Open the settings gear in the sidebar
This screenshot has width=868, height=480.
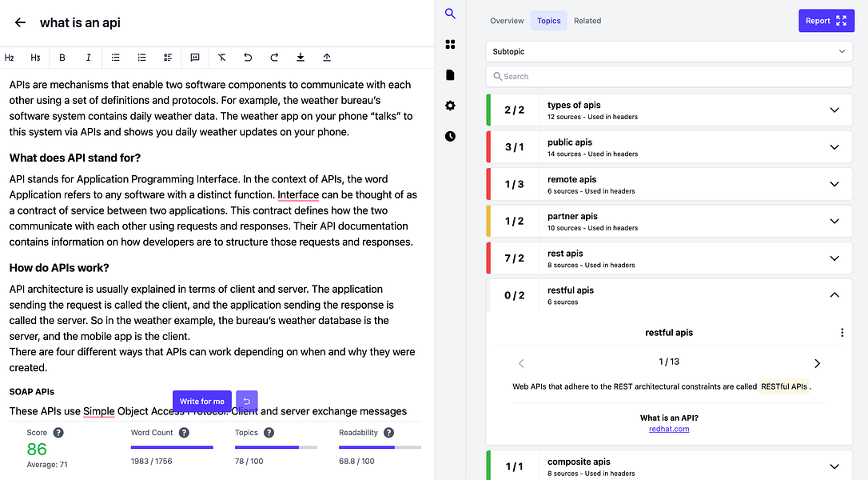[450, 106]
